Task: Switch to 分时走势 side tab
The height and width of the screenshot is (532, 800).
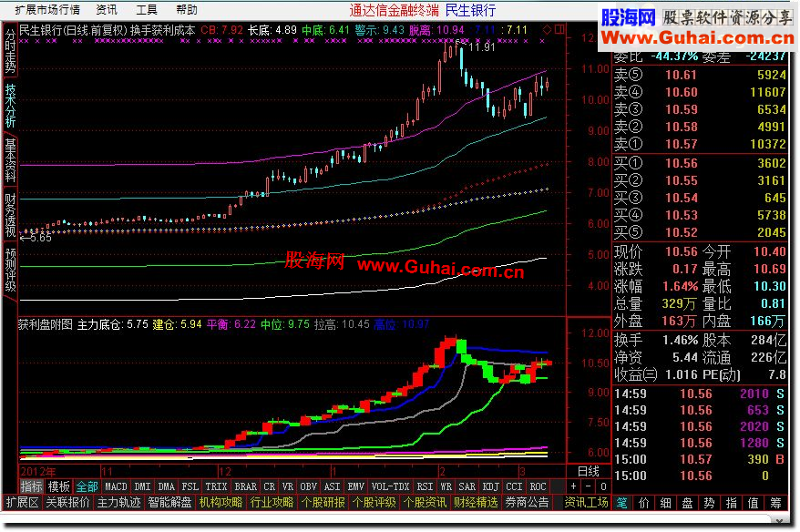Action: point(10,50)
